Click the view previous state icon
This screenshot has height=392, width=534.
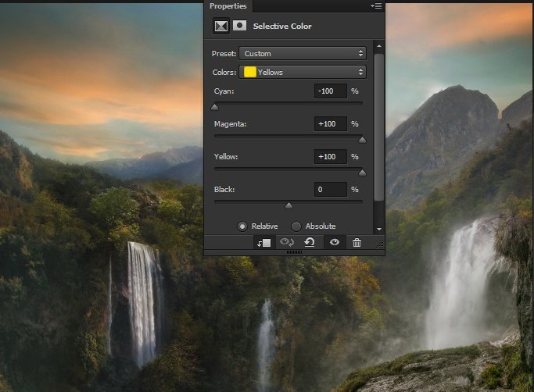pos(287,243)
